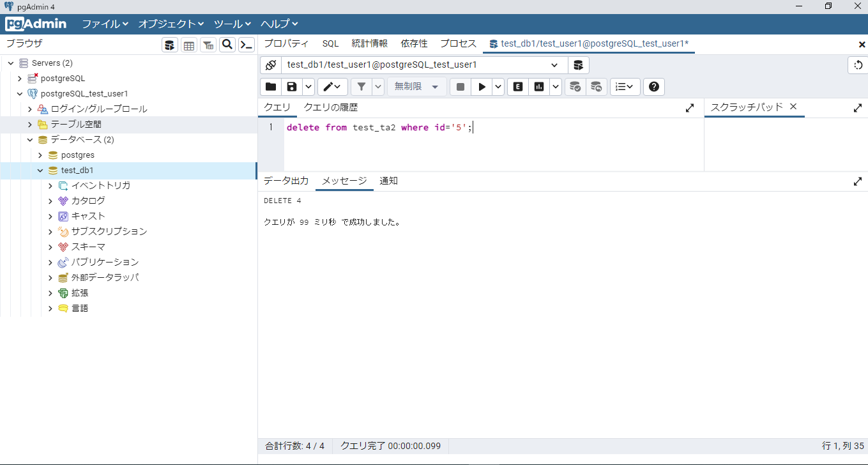Click the Explain (E) button

(518, 87)
